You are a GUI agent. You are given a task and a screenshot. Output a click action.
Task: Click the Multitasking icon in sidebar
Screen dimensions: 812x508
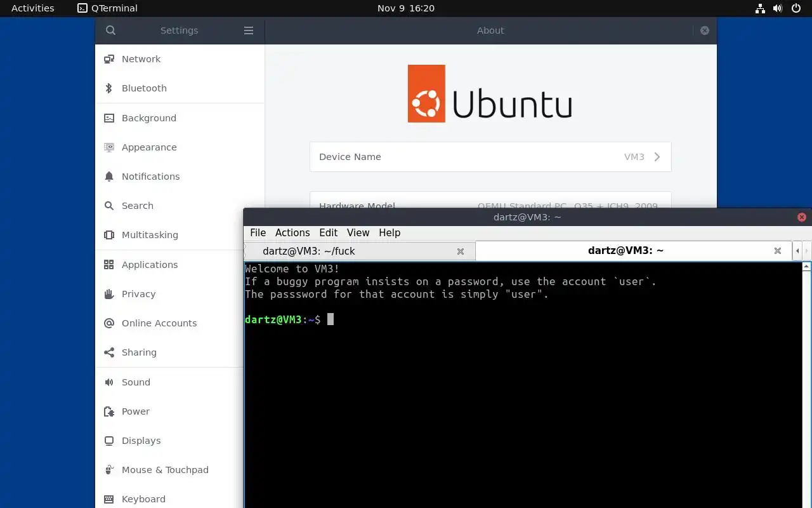click(109, 235)
